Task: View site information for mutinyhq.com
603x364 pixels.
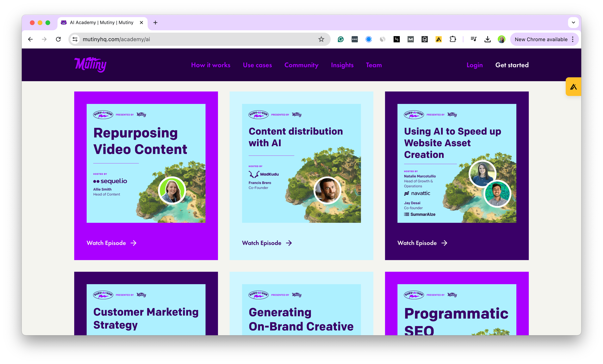Action: (75, 39)
